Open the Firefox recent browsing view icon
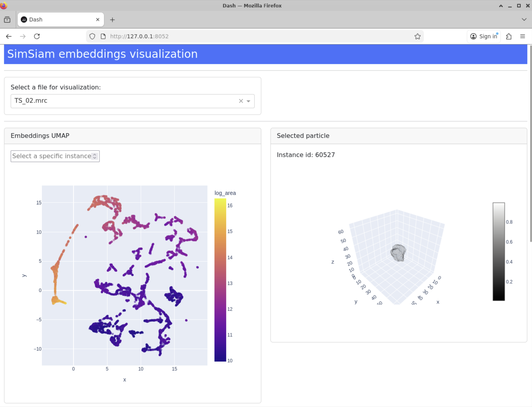The width and height of the screenshot is (532, 407). point(7,20)
